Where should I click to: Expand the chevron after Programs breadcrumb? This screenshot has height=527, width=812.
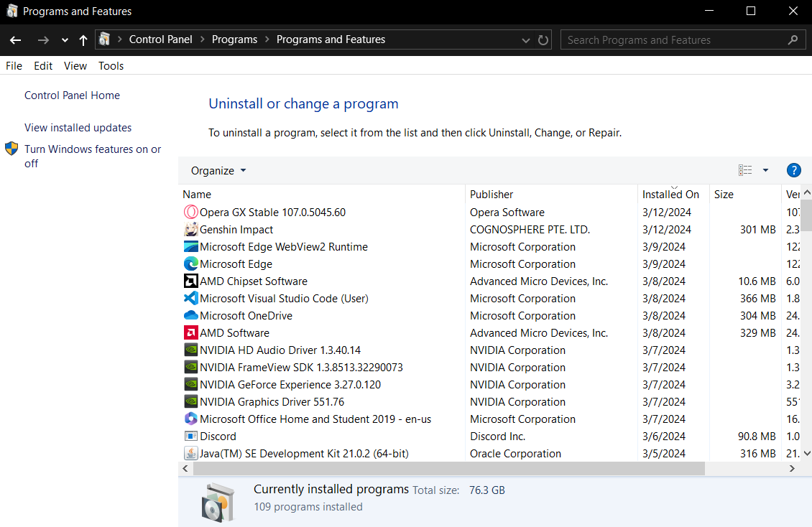tap(267, 39)
